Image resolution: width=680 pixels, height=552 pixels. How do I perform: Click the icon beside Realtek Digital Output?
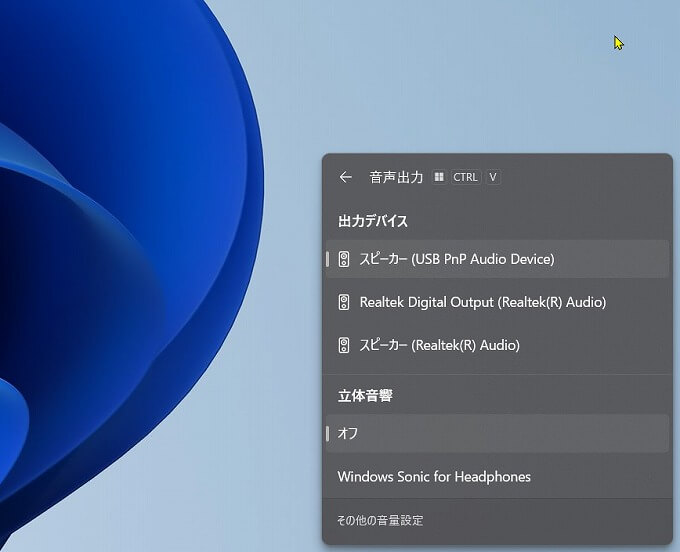pyautogui.click(x=344, y=302)
